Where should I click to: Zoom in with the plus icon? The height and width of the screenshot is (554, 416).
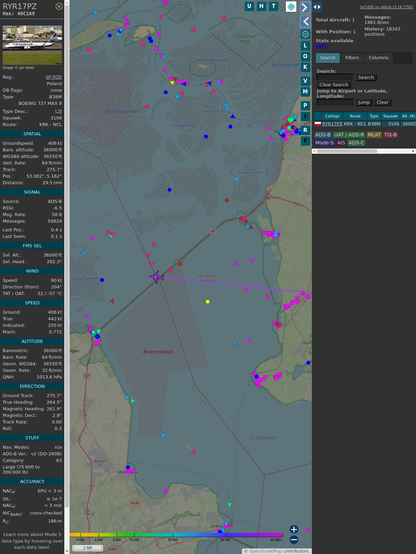294,529
